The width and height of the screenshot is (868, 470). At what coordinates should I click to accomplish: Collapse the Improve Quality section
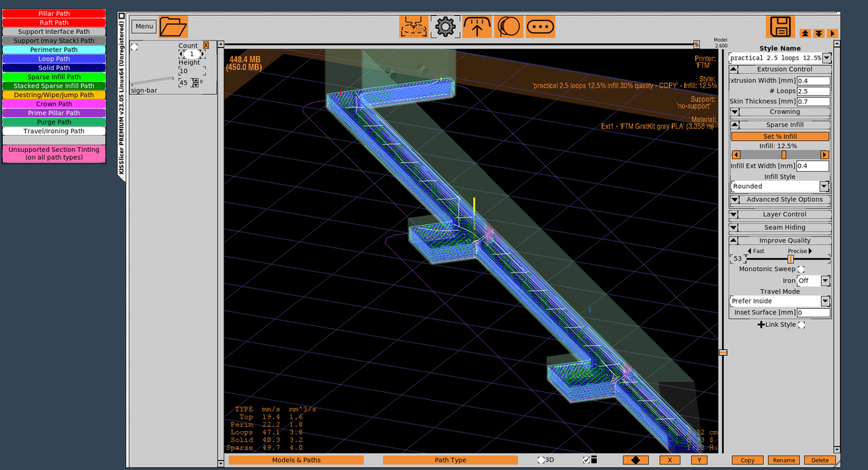click(x=734, y=240)
